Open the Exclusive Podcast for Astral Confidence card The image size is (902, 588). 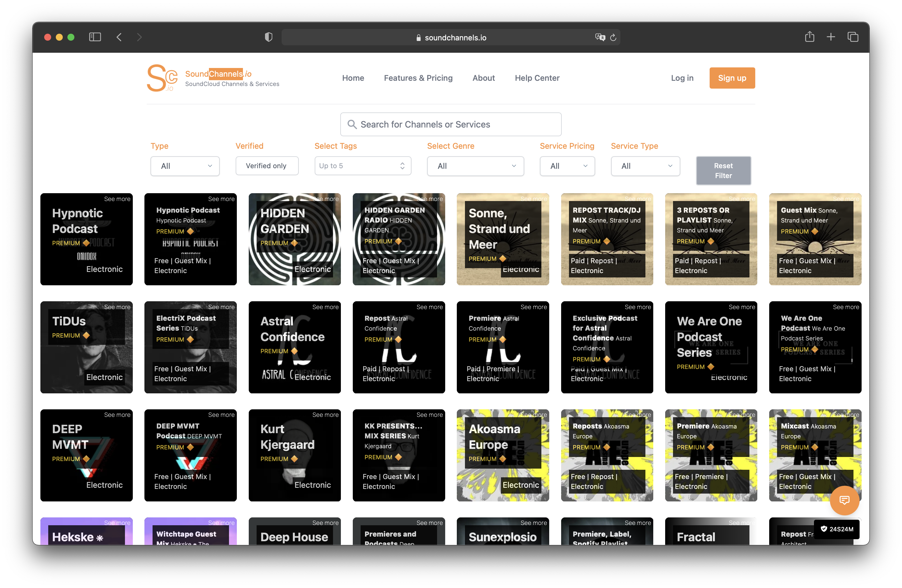[x=607, y=347]
